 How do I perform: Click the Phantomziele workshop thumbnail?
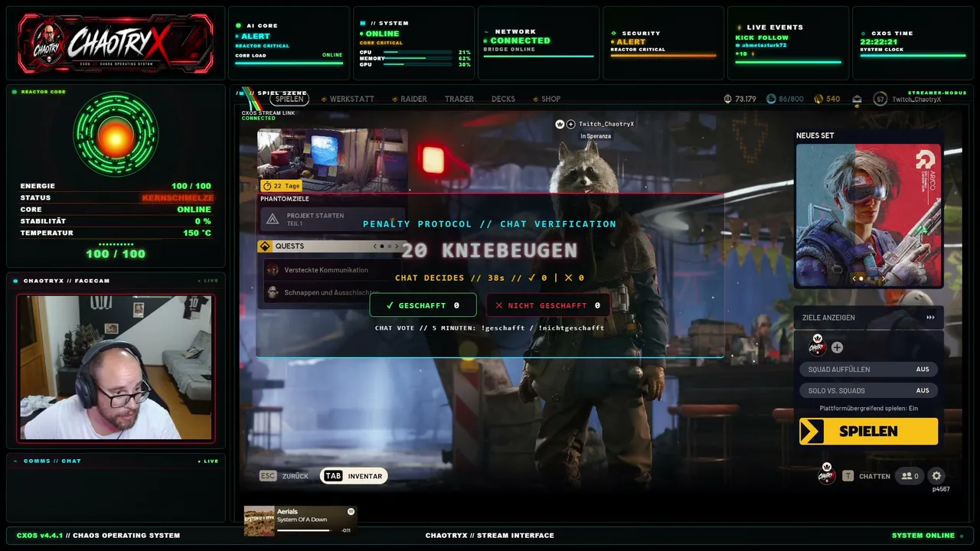332,161
